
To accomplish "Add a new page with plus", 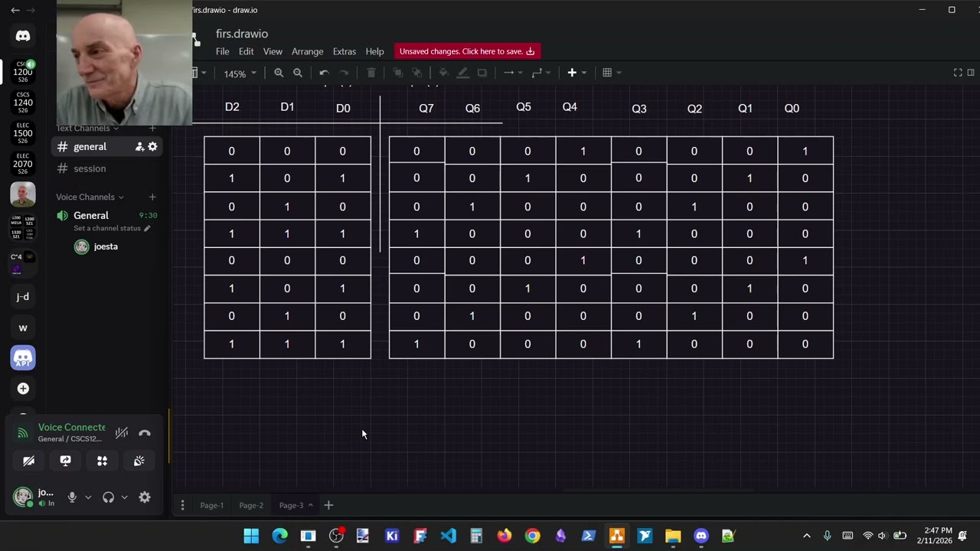I will pyautogui.click(x=328, y=505).
